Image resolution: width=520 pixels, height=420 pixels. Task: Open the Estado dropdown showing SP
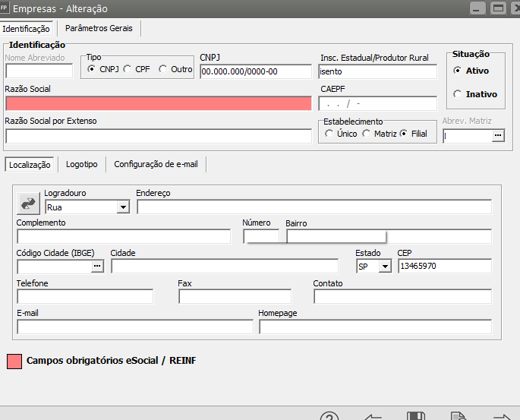pyautogui.click(x=385, y=266)
